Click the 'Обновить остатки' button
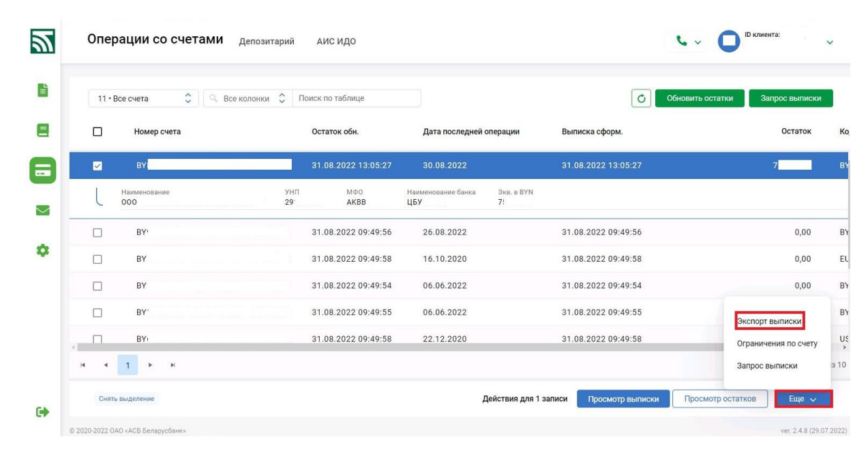Image resolution: width=868 pixels, height=463 pixels. coord(699,98)
